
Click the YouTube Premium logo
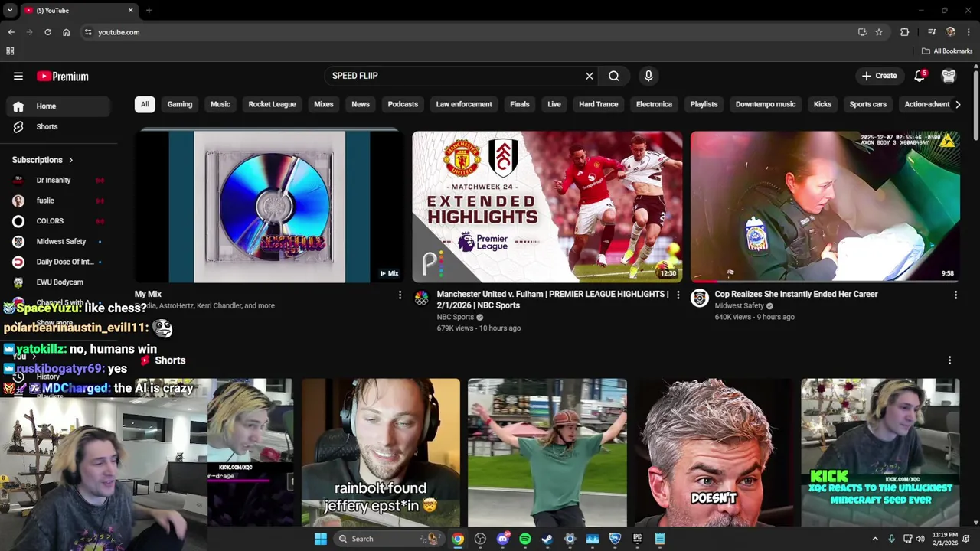tap(63, 77)
